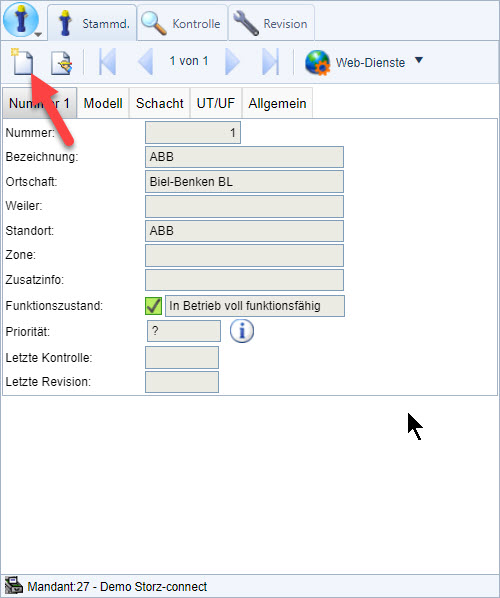Toggle the Funktionszustand green checkbox
The height and width of the screenshot is (598, 500).
[153, 306]
